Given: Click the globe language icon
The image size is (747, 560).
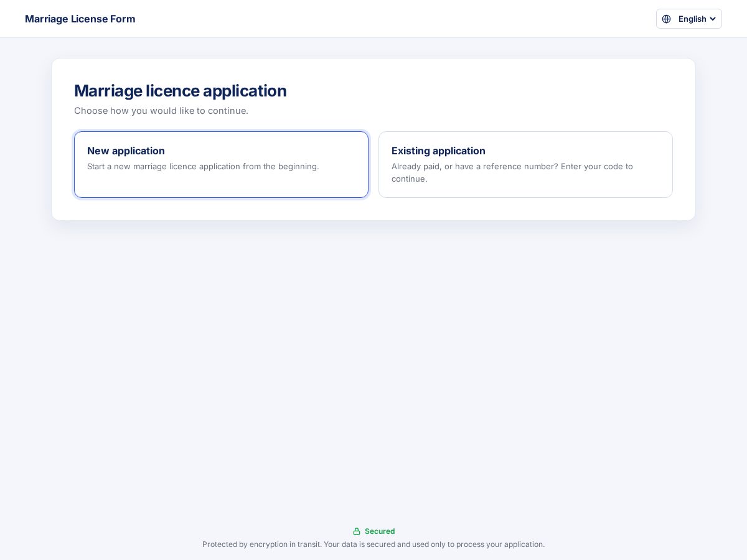Looking at the screenshot, I should tap(667, 19).
